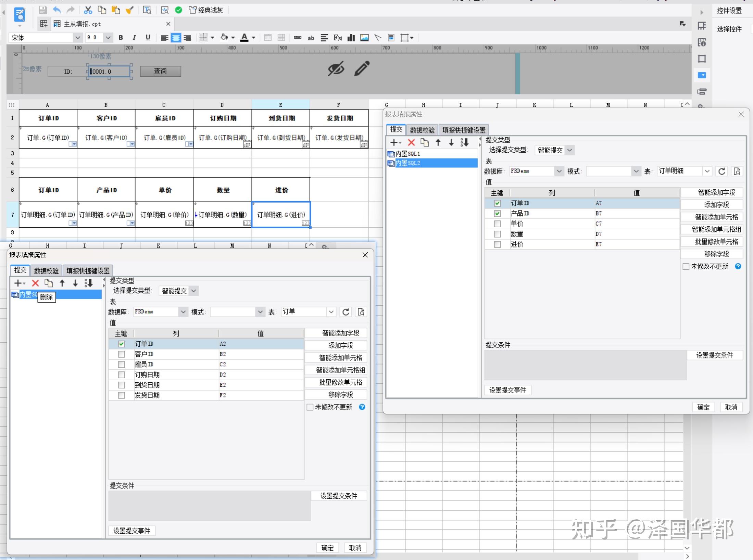Click move-up arrow in right dialog
This screenshot has height=560, width=753.
click(438, 142)
